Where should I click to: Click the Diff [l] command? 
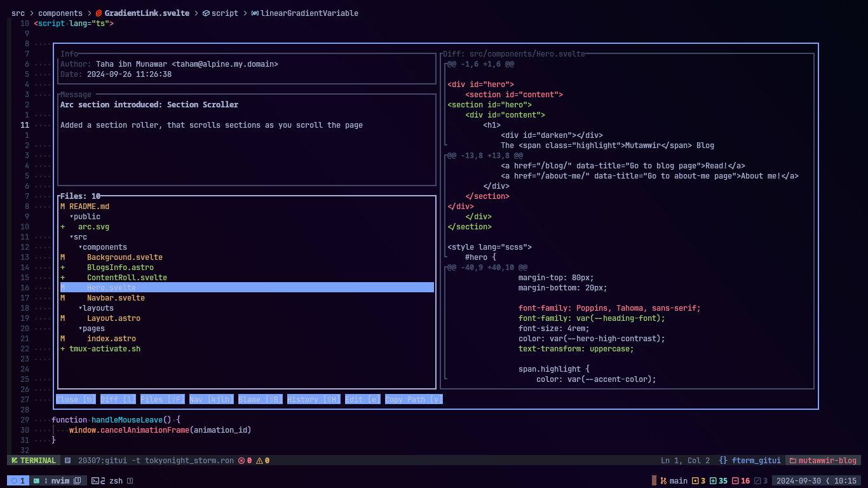point(118,400)
